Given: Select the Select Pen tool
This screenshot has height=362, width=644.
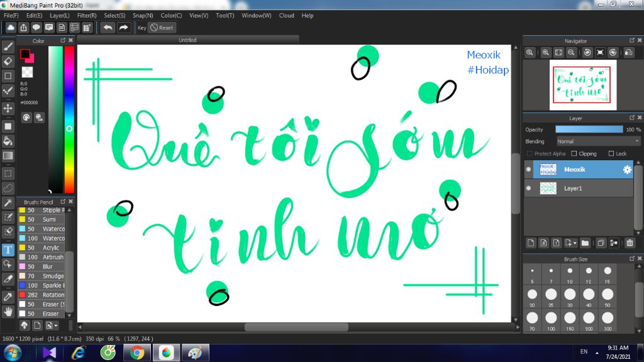Looking at the screenshot, I should coord(8,217).
